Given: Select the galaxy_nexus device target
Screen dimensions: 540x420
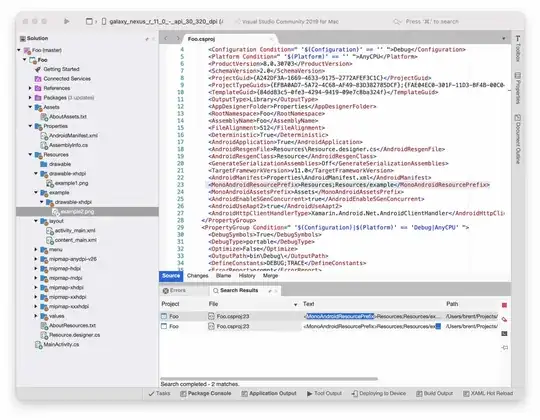Looking at the screenshot, I should tap(162, 21).
